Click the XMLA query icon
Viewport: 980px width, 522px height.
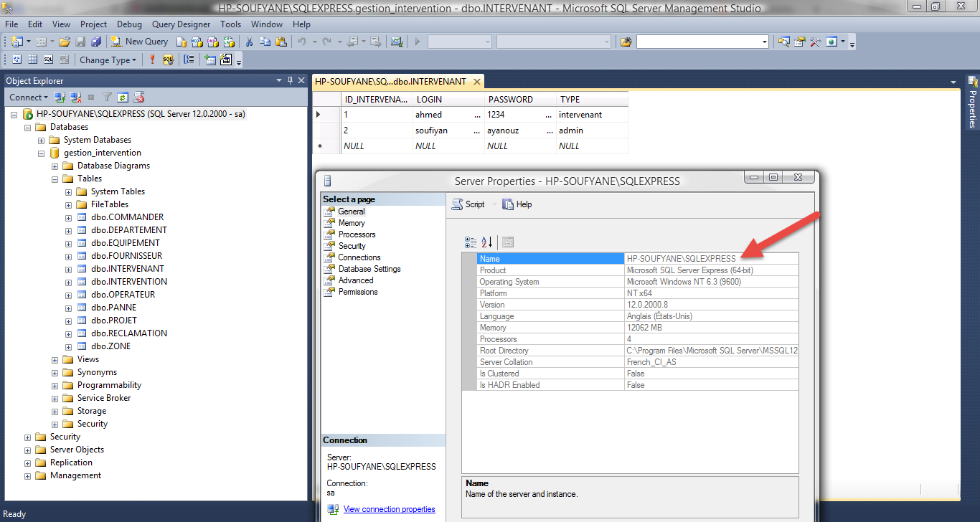pyautogui.click(x=229, y=42)
